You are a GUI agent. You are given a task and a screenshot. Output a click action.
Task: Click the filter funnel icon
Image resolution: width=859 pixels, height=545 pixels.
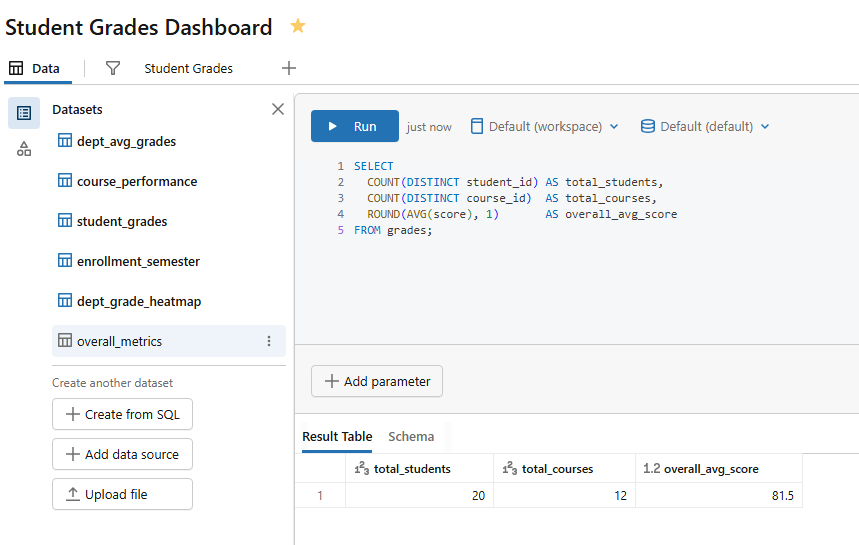coord(113,68)
